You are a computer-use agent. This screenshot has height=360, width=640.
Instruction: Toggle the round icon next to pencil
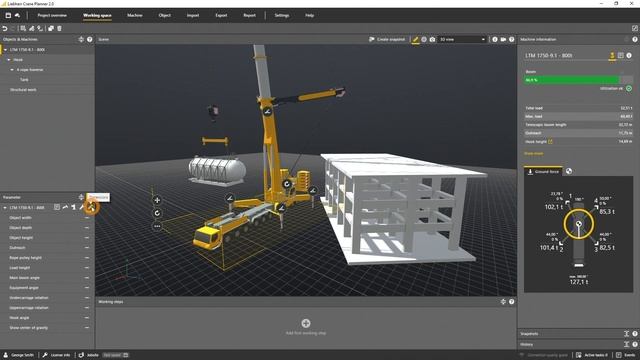tap(424, 40)
